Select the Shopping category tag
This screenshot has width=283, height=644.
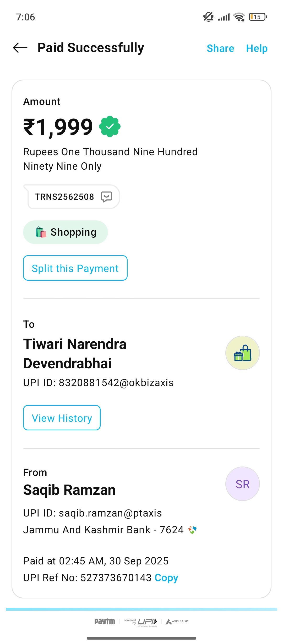(66, 232)
